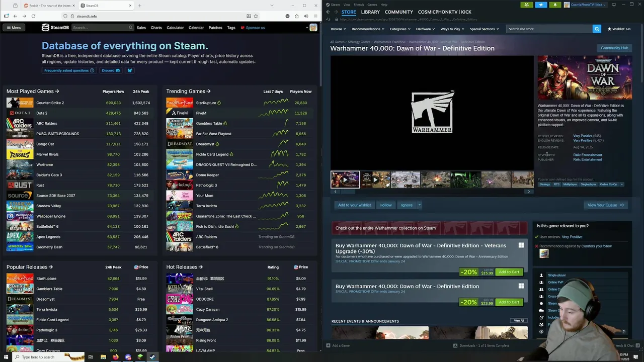The width and height of the screenshot is (644, 362).
Task: Open Community Hub for Dawn of War
Action: (614, 48)
